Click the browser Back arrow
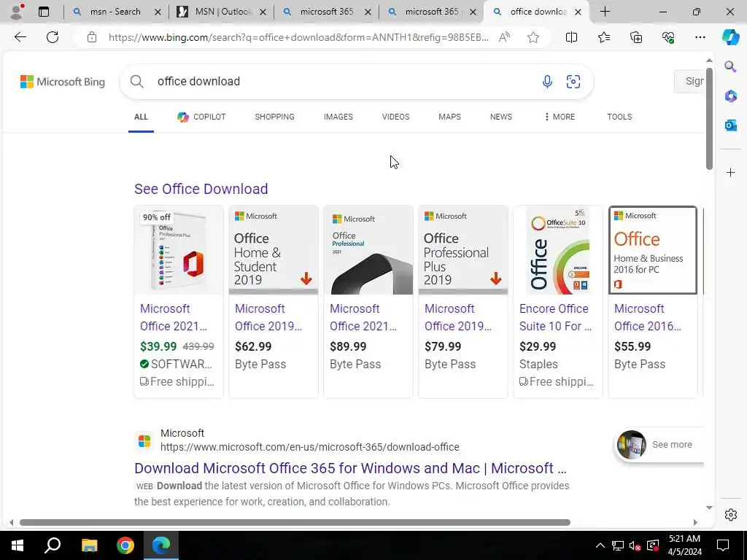This screenshot has height=560, width=747. click(x=20, y=37)
